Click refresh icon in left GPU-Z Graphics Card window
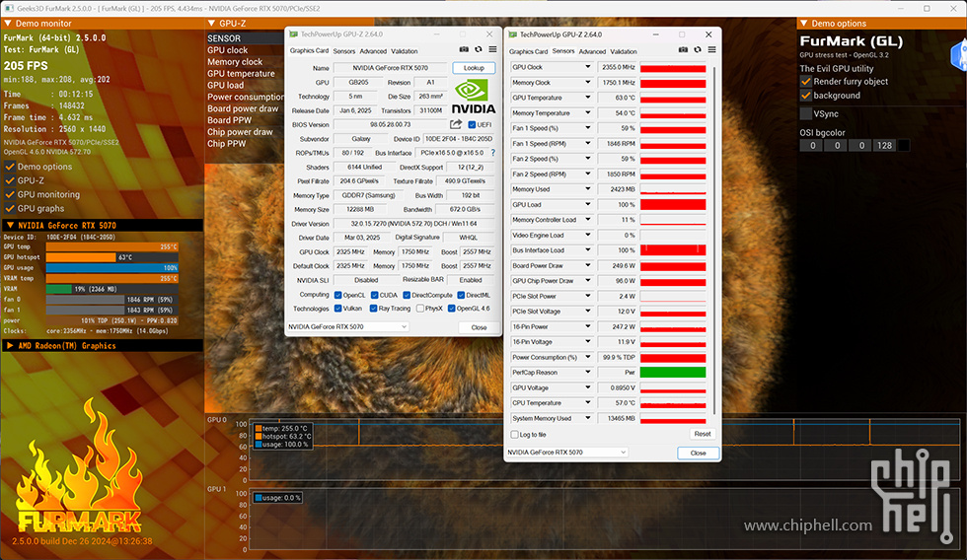Image resolution: width=967 pixels, height=560 pixels. pos(478,50)
